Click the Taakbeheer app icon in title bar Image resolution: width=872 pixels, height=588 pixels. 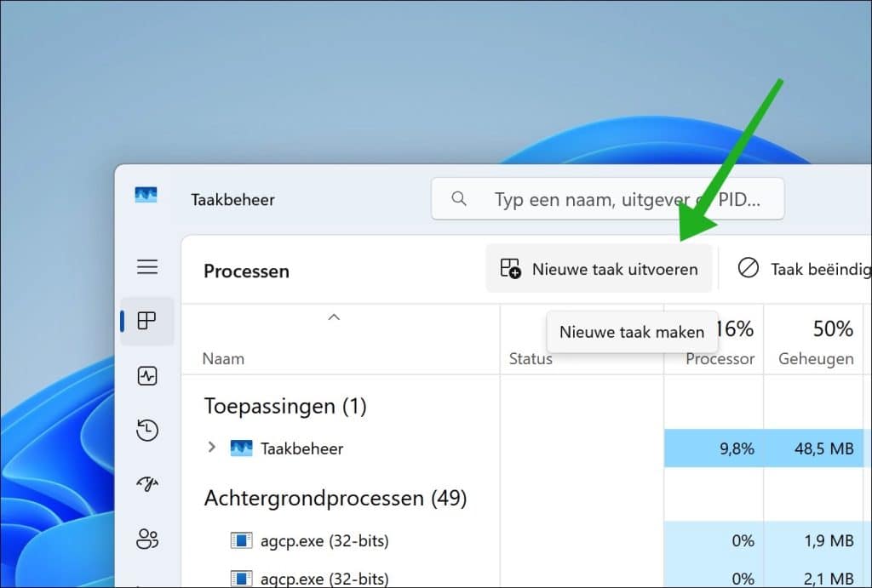point(146,196)
